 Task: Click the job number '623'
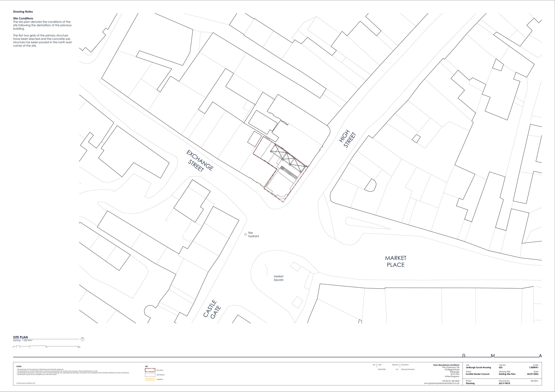coord(500,367)
